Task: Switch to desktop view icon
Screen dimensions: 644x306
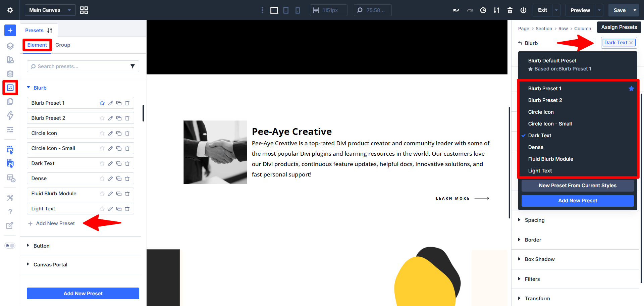Action: pyautogui.click(x=274, y=10)
